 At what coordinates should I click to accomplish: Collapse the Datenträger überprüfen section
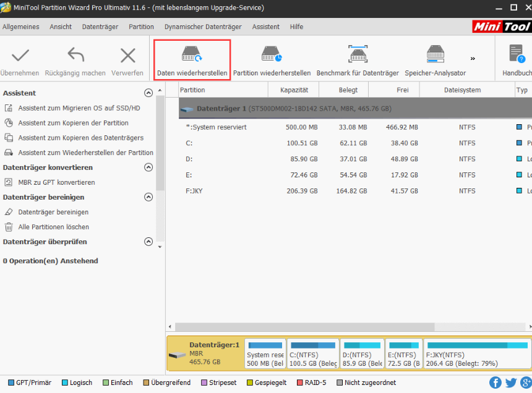pyautogui.click(x=148, y=242)
